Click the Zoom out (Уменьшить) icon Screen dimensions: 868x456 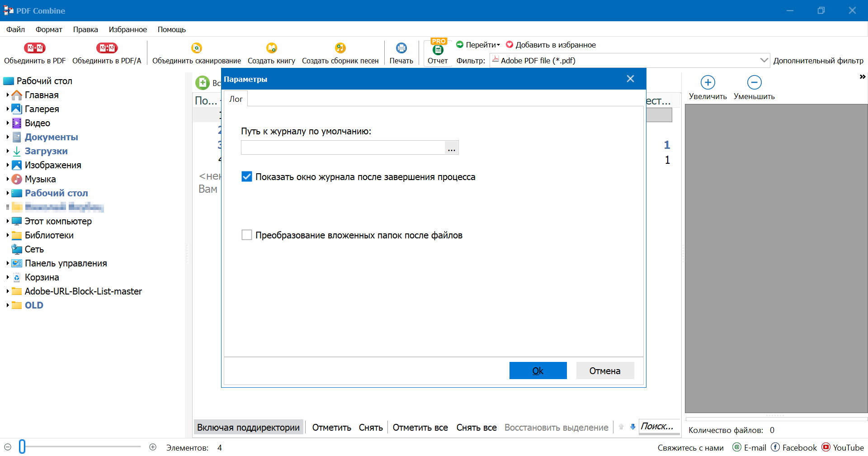click(754, 82)
